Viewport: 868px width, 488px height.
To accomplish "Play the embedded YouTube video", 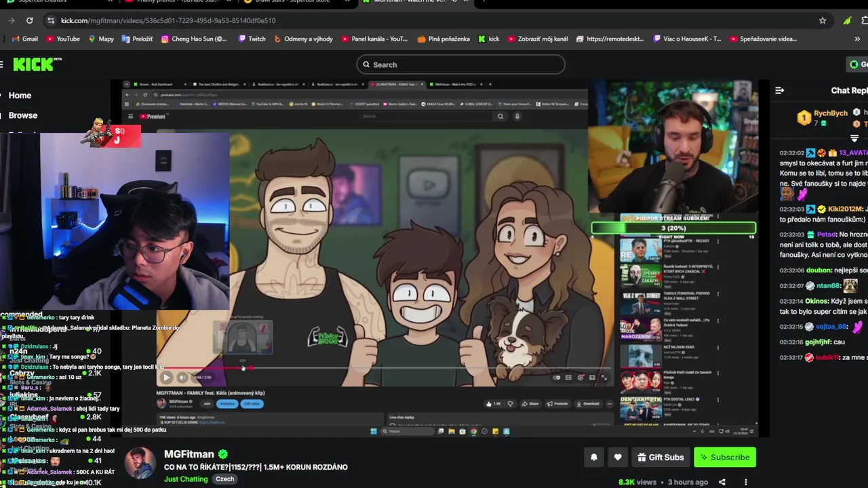I will [x=166, y=378].
